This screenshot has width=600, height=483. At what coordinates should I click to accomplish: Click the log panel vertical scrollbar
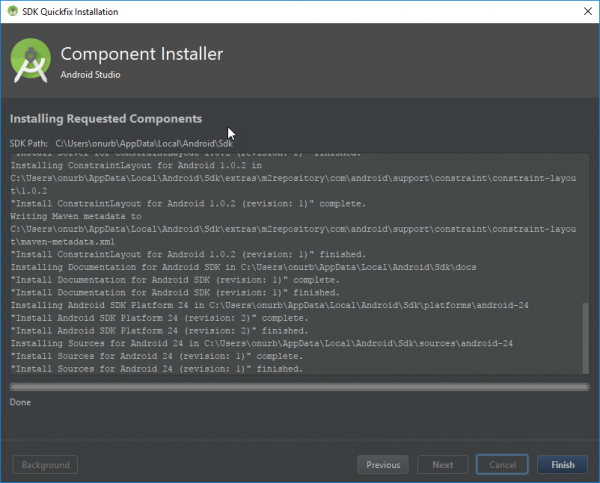tap(585, 338)
